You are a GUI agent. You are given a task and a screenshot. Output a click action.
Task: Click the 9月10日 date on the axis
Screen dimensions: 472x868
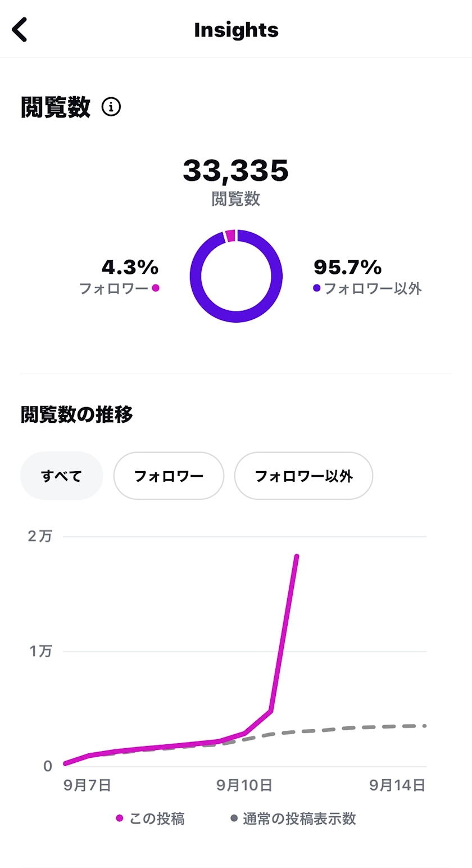[244, 785]
